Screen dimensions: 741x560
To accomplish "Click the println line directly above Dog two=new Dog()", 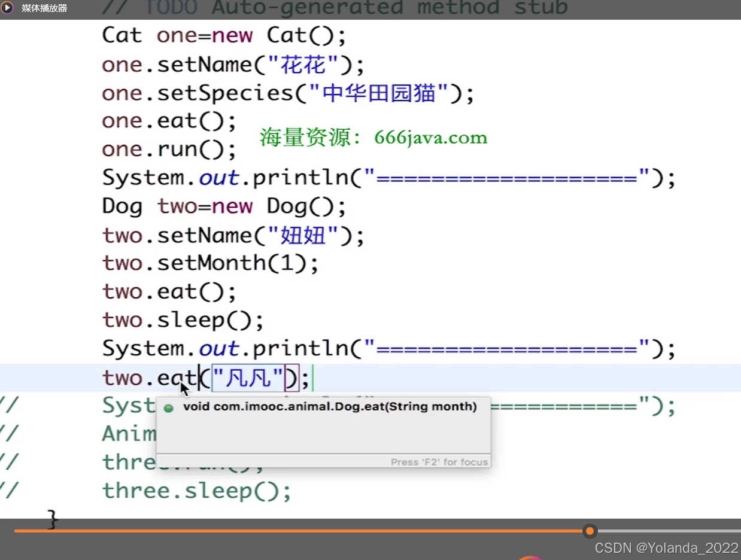I will 389,178.
